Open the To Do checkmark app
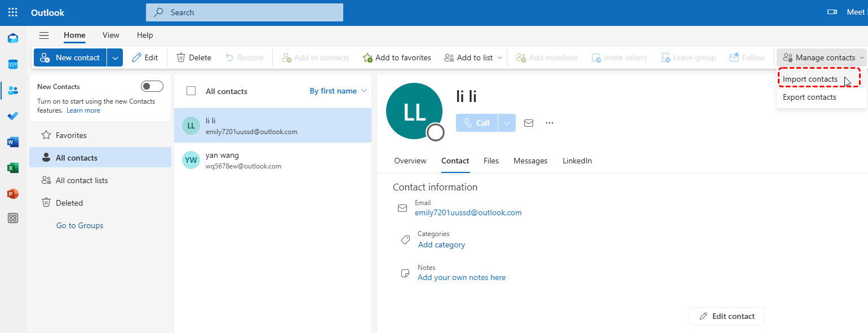Image resolution: width=868 pixels, height=333 pixels. pos(13,116)
